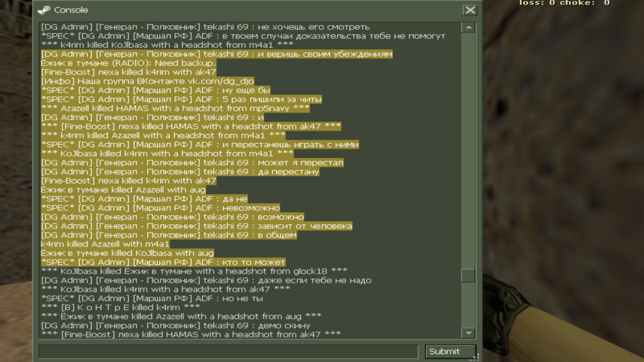Click the 'loss: 0 choke: 0' net graph text

pyautogui.click(x=564, y=3)
